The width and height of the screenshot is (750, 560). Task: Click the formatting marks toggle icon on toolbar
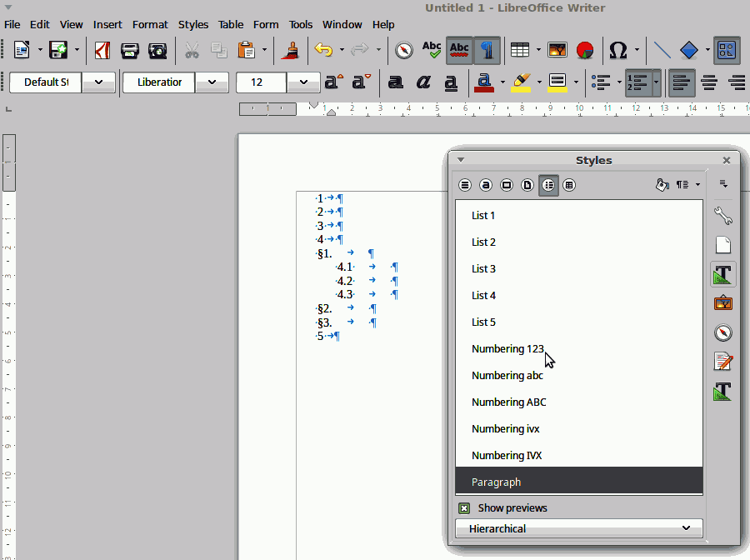(487, 51)
